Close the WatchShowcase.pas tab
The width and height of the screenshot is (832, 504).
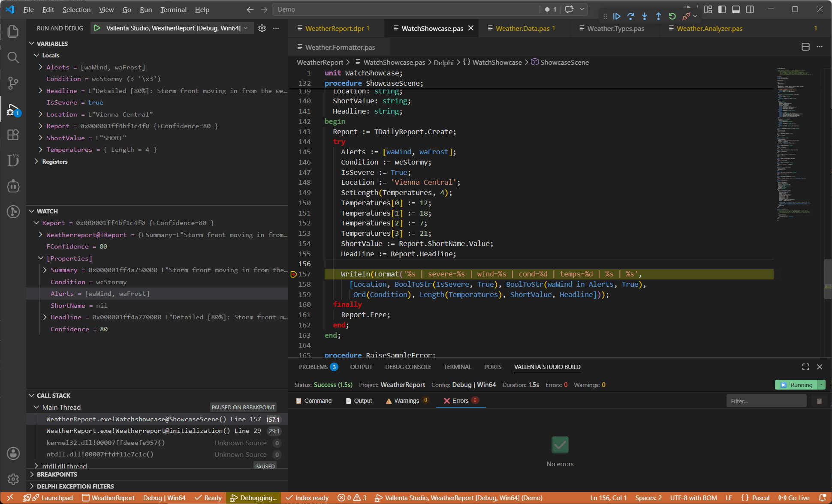[471, 28]
